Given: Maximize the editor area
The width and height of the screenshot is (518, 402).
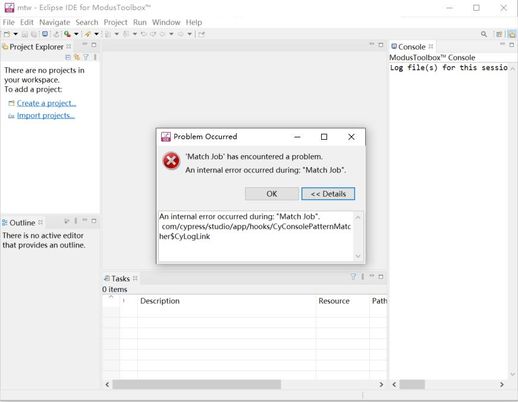Looking at the screenshot, I should 381,45.
